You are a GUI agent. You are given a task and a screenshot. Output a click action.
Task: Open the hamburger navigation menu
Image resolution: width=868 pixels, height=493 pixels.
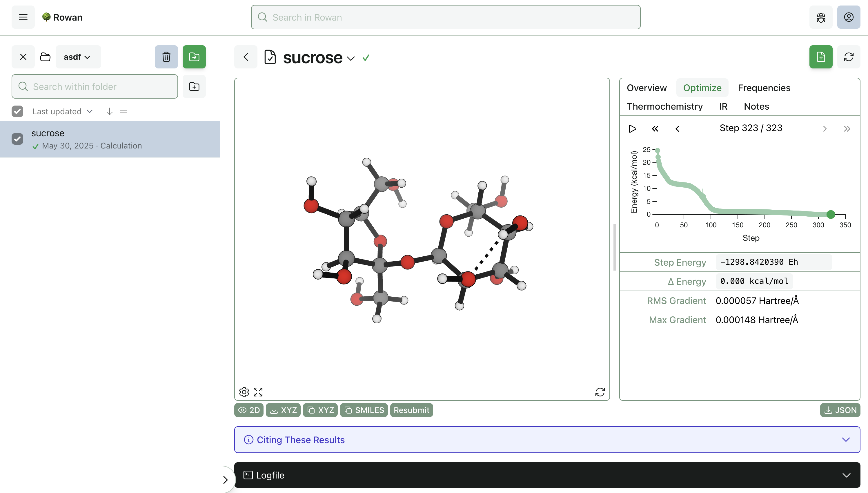click(x=23, y=17)
